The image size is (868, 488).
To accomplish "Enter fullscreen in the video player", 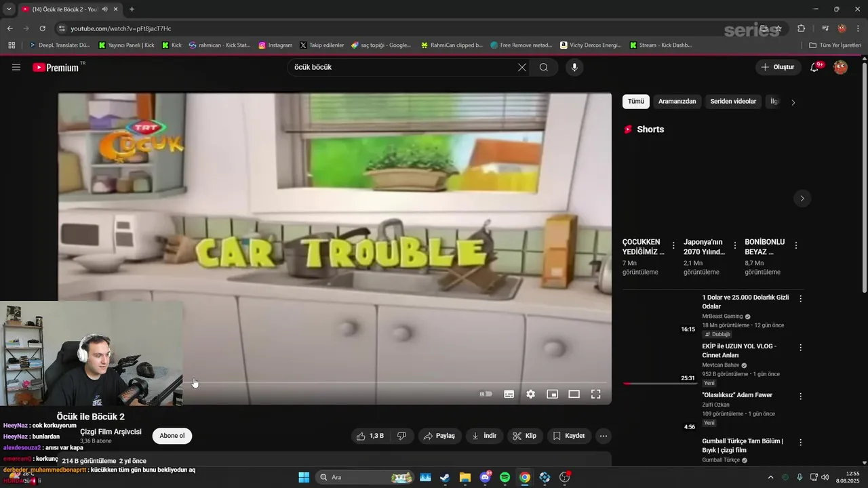I will [595, 394].
